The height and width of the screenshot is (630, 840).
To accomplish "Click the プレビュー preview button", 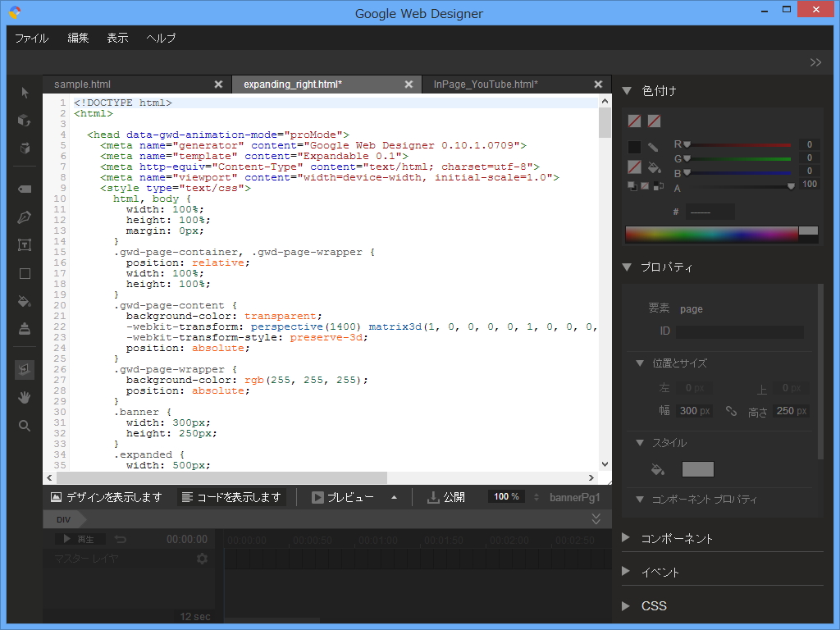I will (x=343, y=497).
